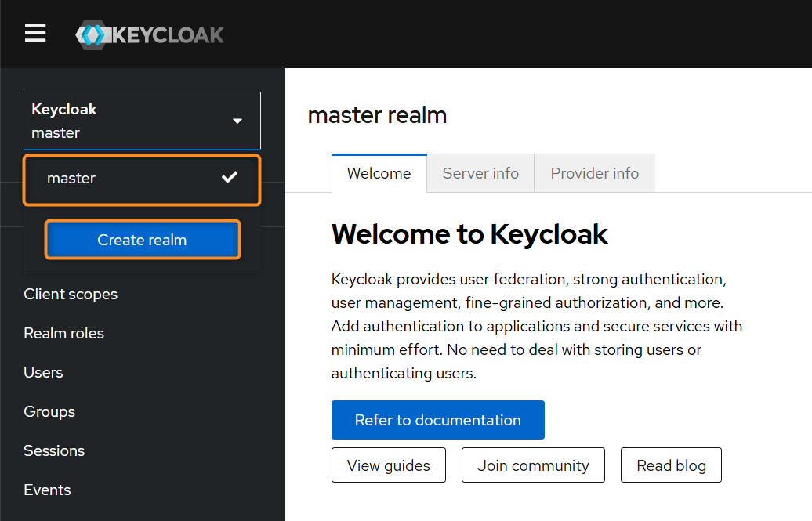Open the Keycloak master realm selector dropdown

142,121
